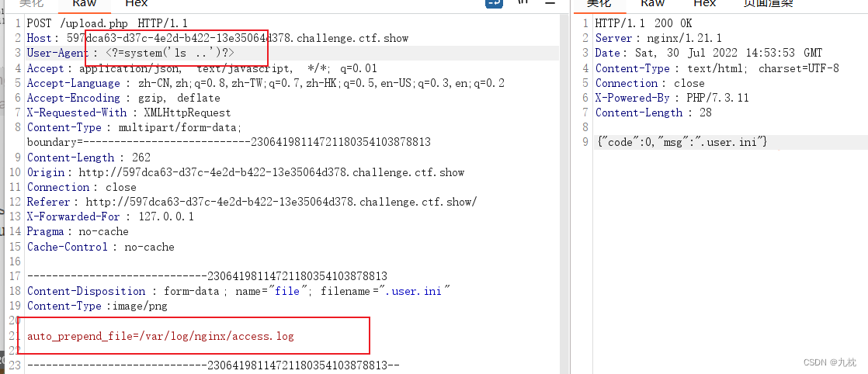Open response panel Hex tab
Screen dimensions: 868x374
pyautogui.click(x=705, y=3)
